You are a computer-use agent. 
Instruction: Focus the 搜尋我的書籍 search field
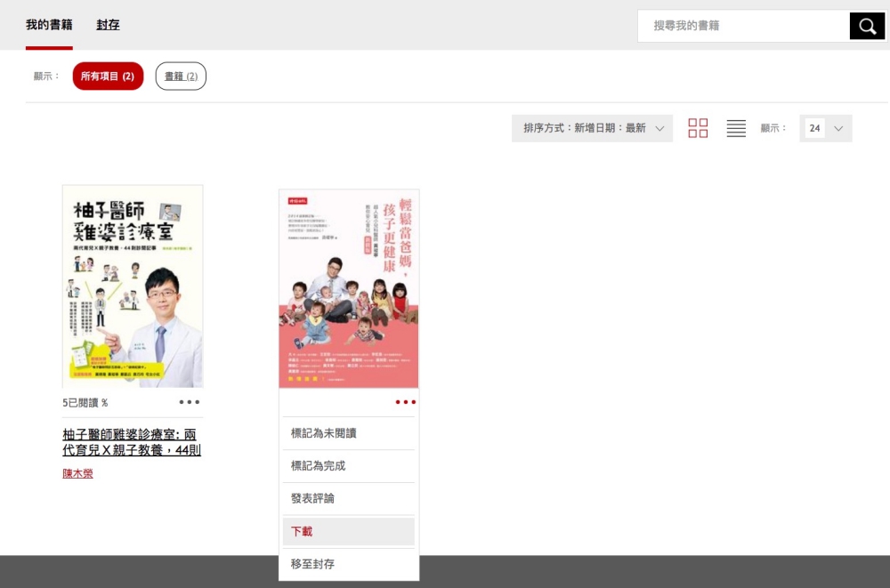pyautogui.click(x=743, y=26)
